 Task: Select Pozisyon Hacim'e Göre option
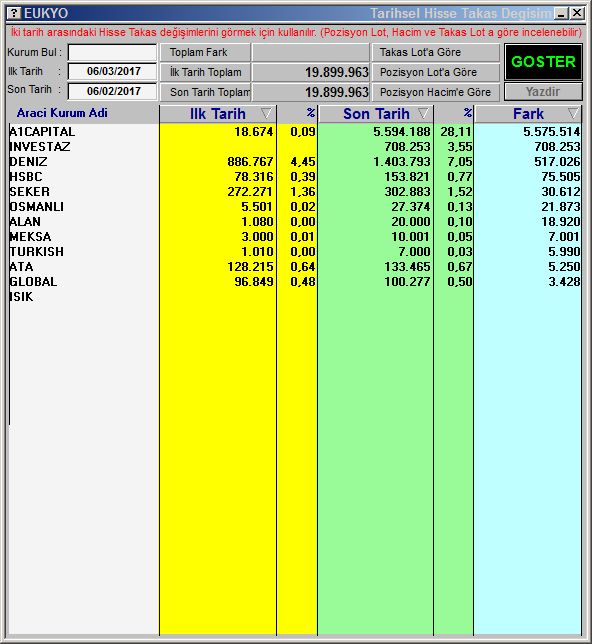coord(435,92)
